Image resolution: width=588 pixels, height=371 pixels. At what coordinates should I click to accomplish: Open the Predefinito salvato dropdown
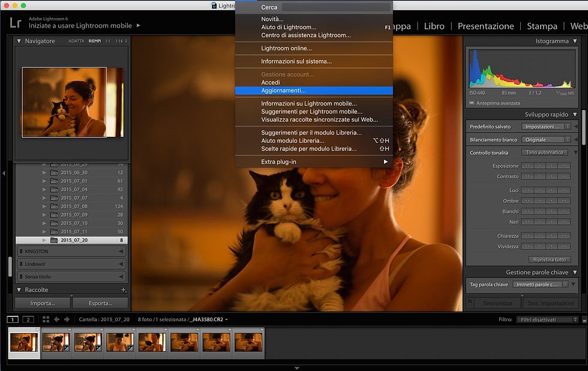coord(546,127)
